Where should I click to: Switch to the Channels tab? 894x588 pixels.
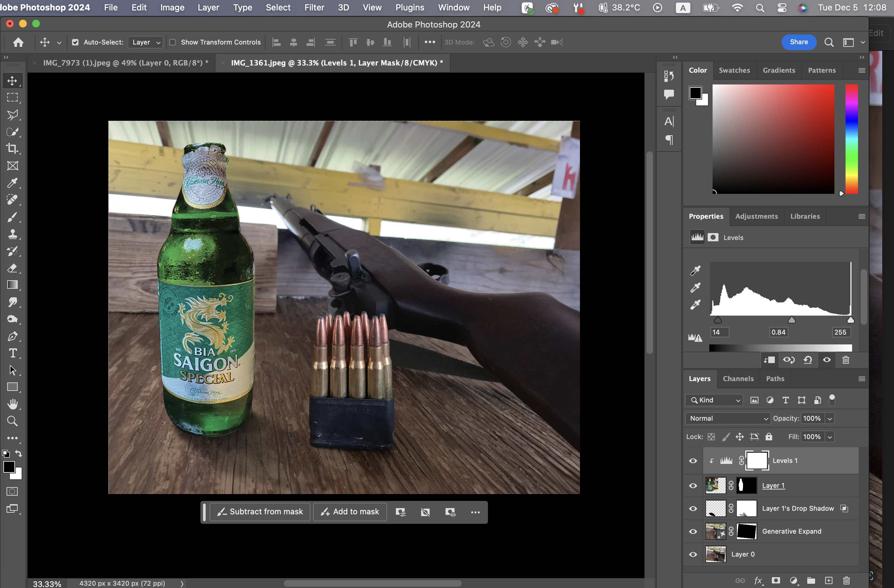[x=738, y=378]
